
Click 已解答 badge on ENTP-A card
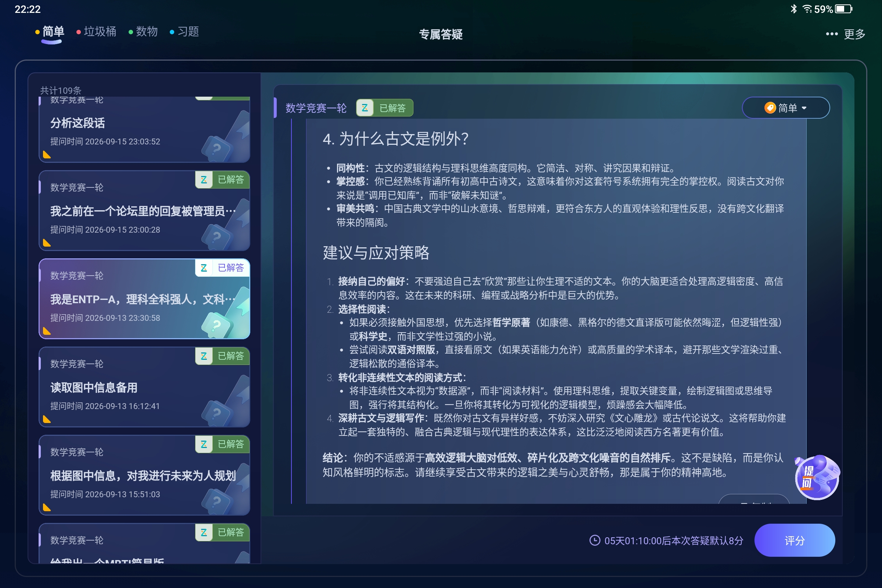pyautogui.click(x=222, y=268)
